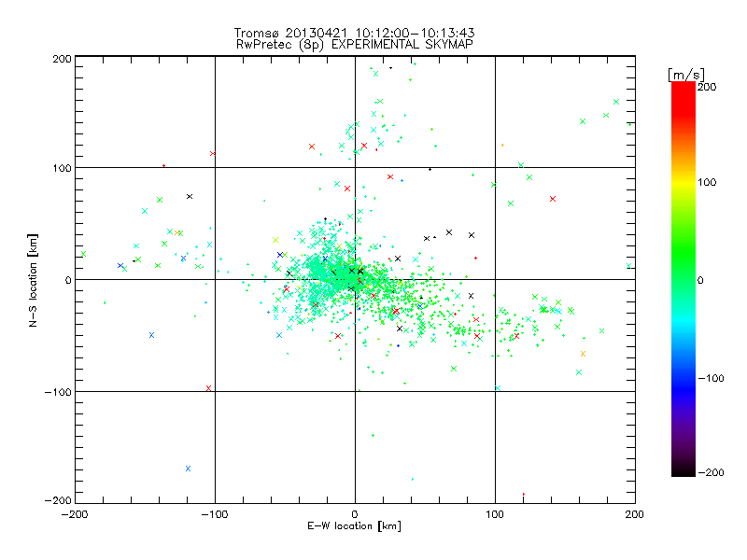Click the 'N-S location [km]' axis label
747x560 pixels.
(x=33, y=281)
